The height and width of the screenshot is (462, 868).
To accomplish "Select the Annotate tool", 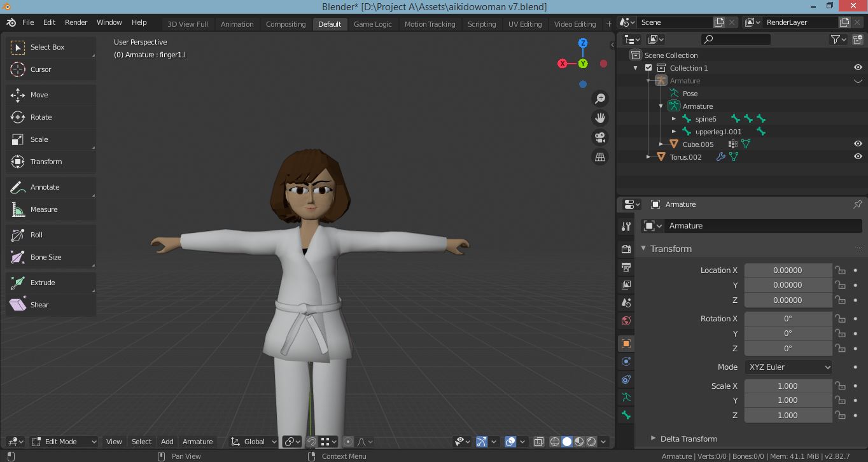I will pos(51,187).
